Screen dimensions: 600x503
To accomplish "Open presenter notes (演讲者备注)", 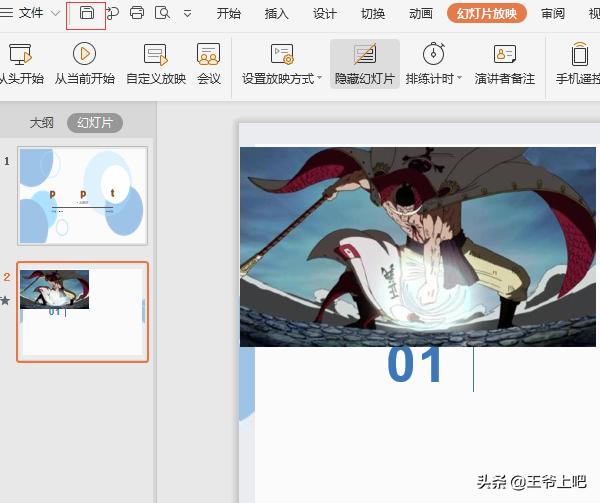I will pyautogui.click(x=504, y=65).
